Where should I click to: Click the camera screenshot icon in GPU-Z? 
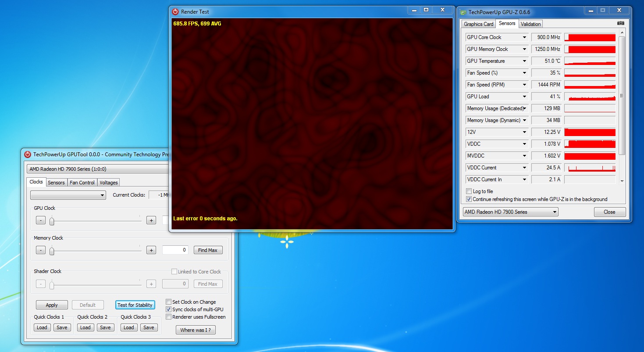(x=620, y=24)
